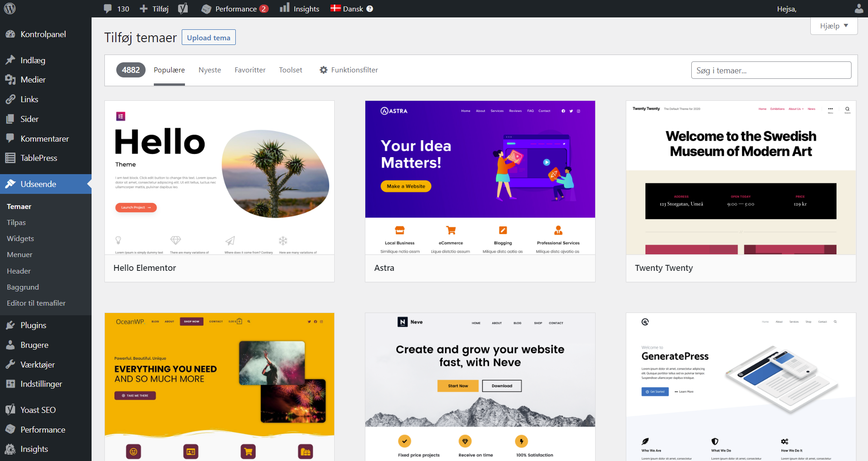Click the Astra theme preview image
The image size is (868, 461).
(480, 178)
